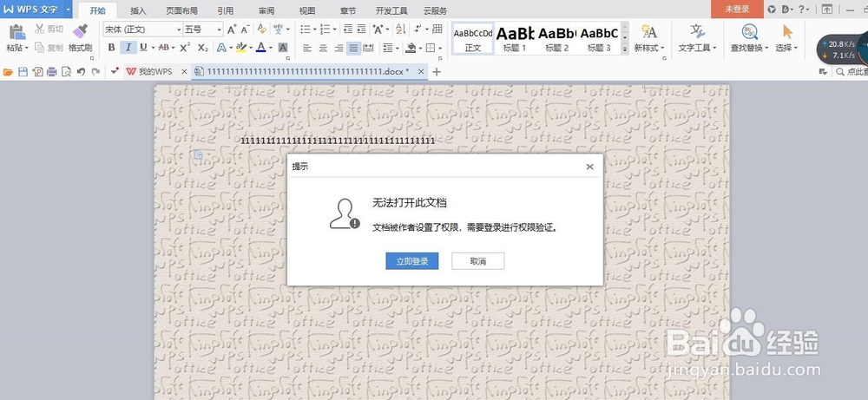
Task: Apply superscript X² formatting
Action: [x=186, y=48]
